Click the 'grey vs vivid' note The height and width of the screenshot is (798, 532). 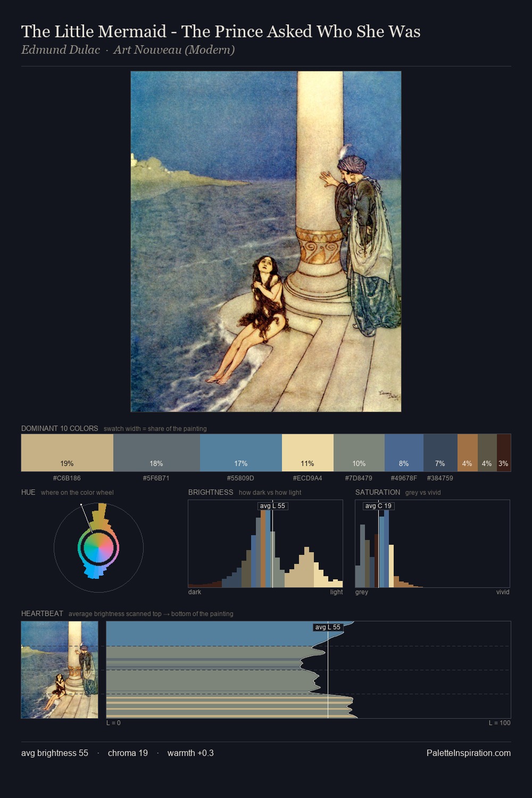tap(423, 493)
